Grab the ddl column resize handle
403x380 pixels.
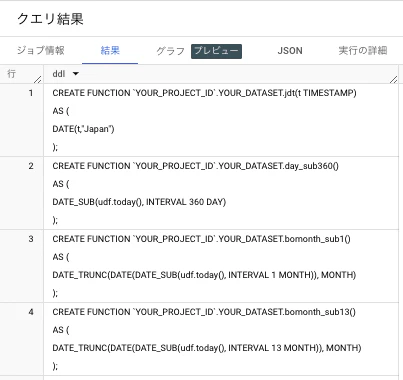point(394,79)
